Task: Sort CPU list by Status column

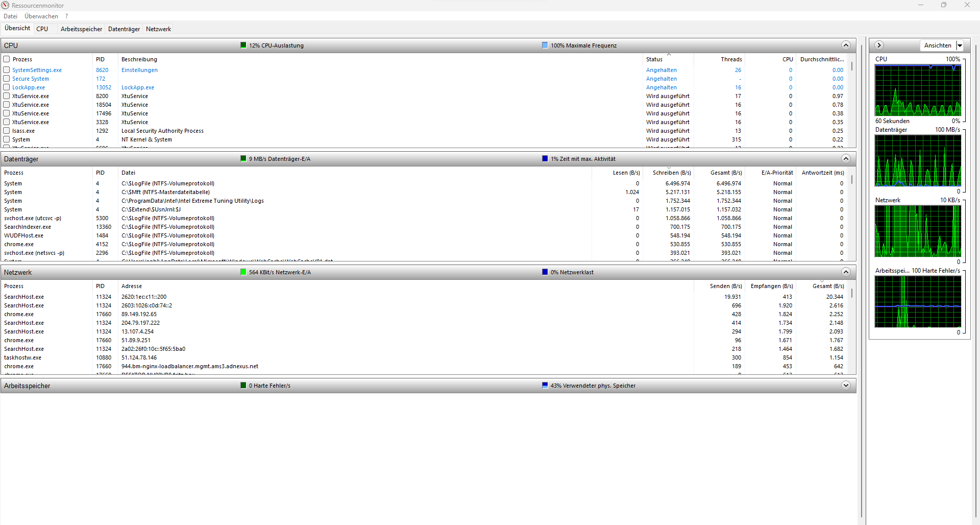Action: (669, 59)
